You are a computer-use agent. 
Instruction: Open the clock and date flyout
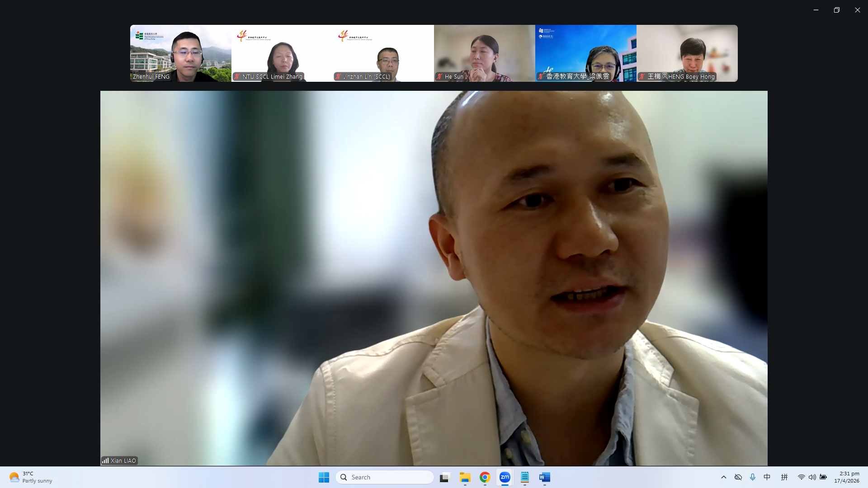tap(847, 477)
